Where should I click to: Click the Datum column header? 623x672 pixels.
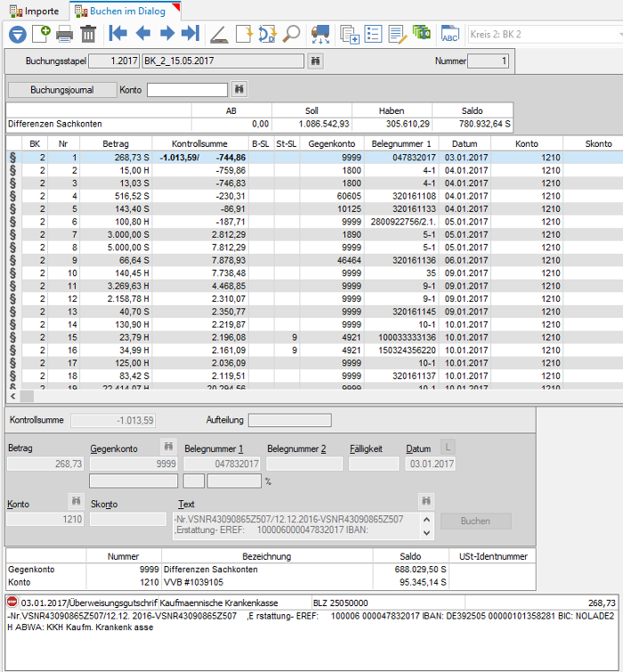pyautogui.click(x=465, y=144)
